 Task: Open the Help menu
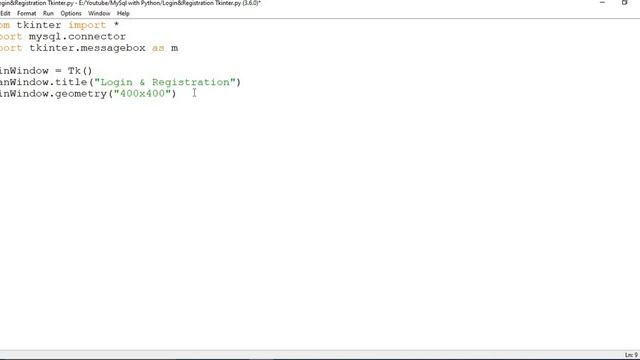tap(123, 13)
